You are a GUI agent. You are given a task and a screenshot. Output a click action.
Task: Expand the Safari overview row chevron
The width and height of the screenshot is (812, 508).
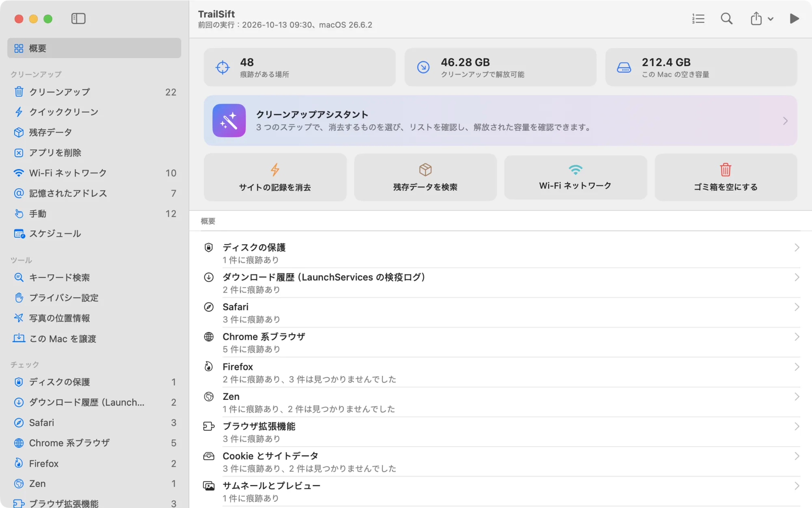(x=797, y=307)
